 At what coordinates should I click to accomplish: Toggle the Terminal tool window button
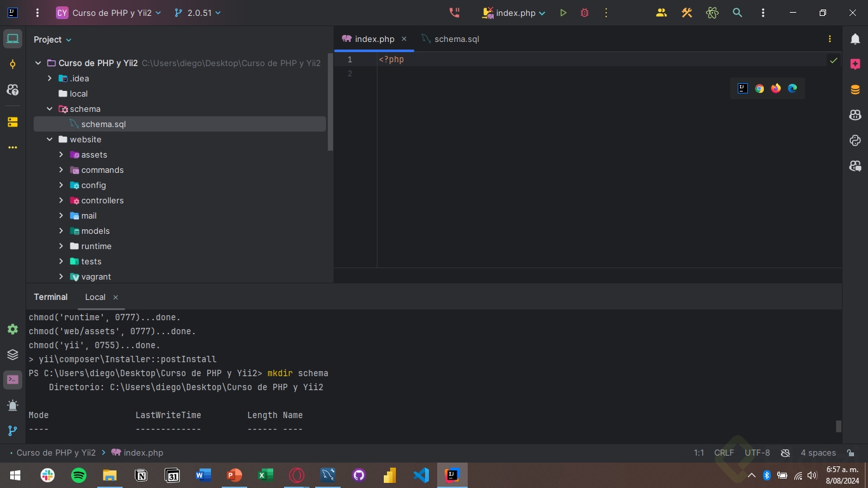pyautogui.click(x=13, y=380)
